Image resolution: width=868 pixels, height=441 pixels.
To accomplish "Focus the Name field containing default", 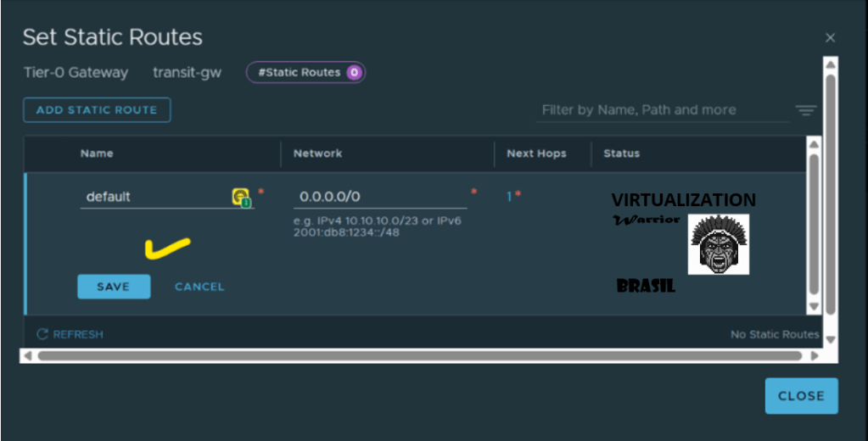I will [153, 197].
